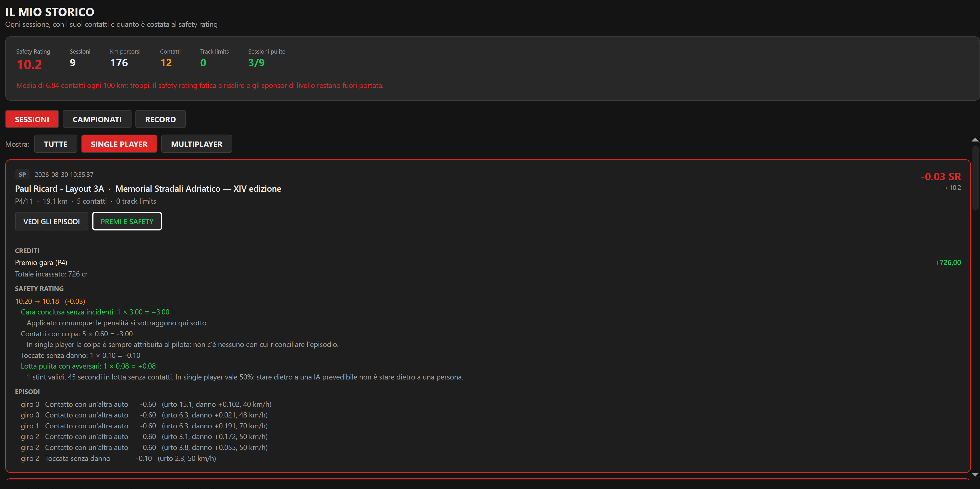Select the SINGLE PLAYER filter
Viewport: 980px width, 489px height.
pos(119,144)
